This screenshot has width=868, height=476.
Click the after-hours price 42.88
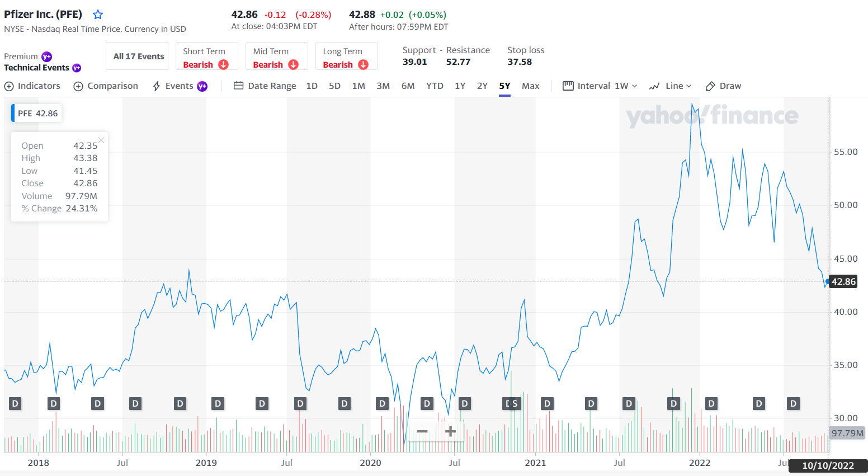(362, 15)
